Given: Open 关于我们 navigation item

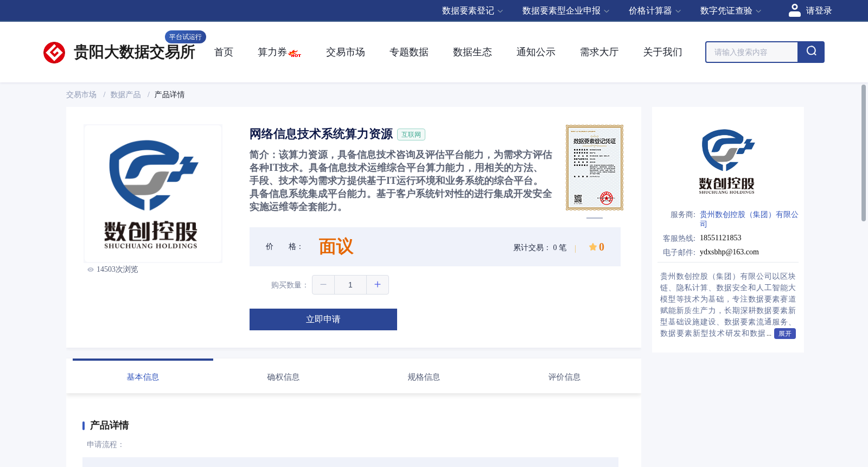Looking at the screenshot, I should click(x=663, y=52).
